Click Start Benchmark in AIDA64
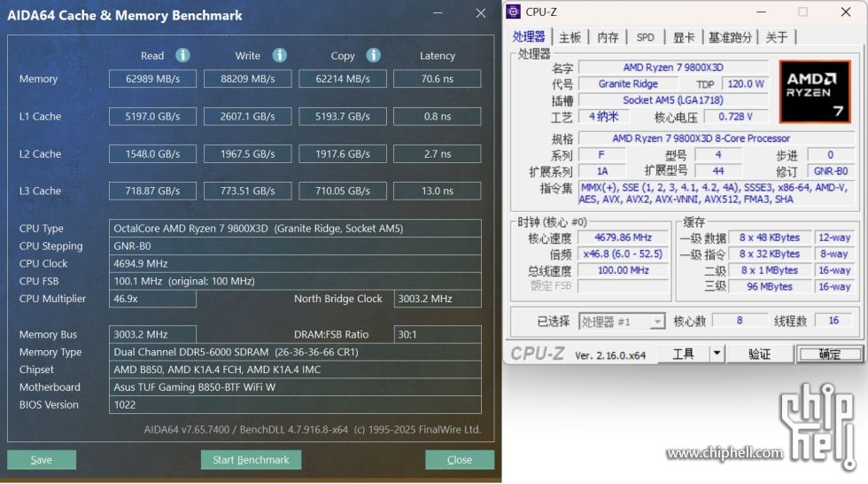This screenshot has width=868, height=484. 251,460
